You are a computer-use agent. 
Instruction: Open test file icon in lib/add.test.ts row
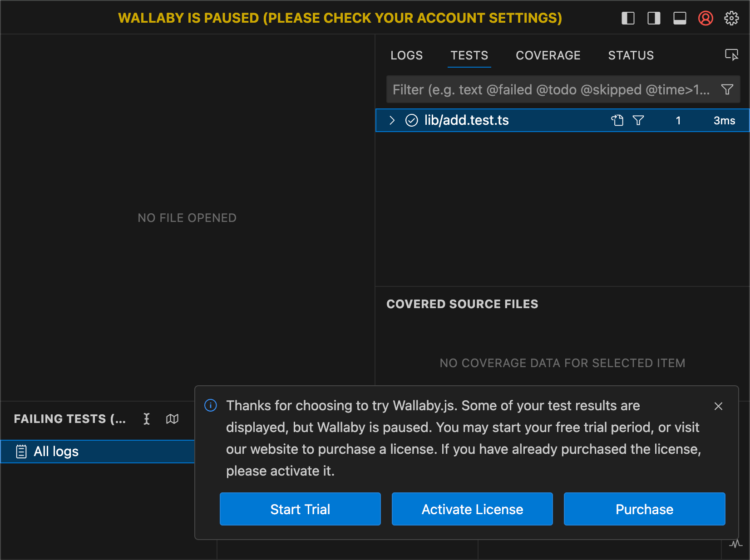click(617, 120)
